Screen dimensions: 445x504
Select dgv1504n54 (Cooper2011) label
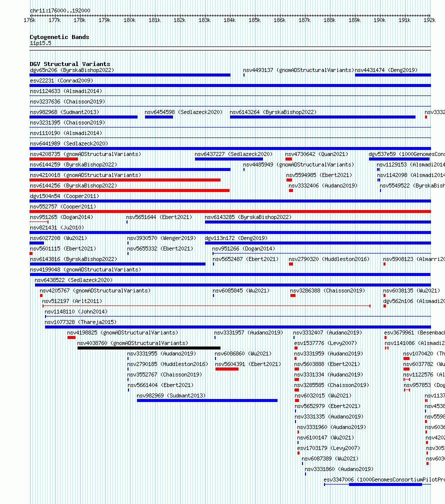point(64,196)
